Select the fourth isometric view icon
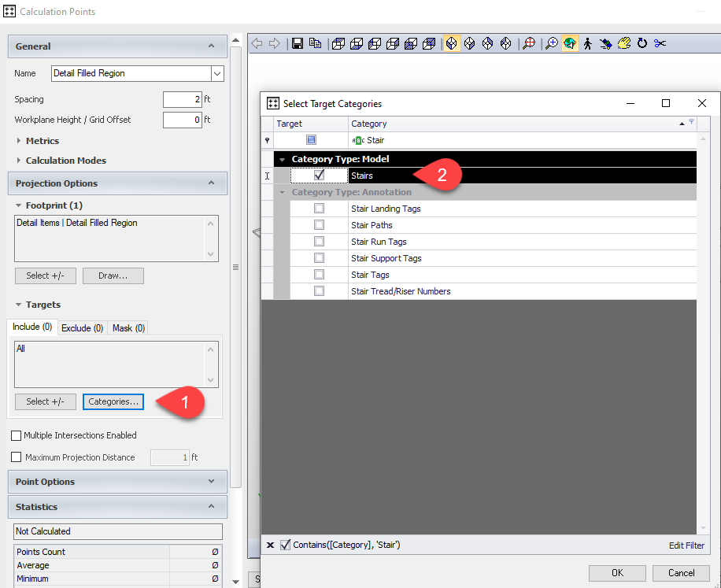This screenshot has width=721, height=588. point(505,43)
